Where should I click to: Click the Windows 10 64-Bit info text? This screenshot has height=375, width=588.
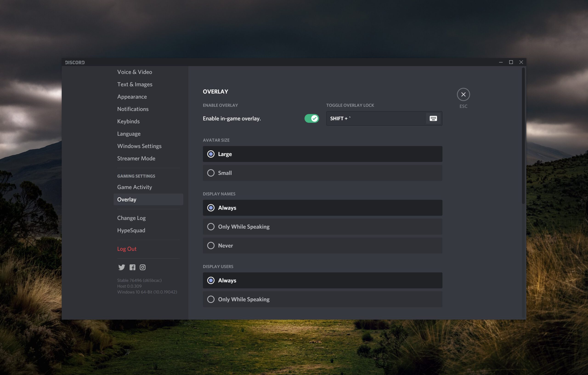tap(147, 292)
